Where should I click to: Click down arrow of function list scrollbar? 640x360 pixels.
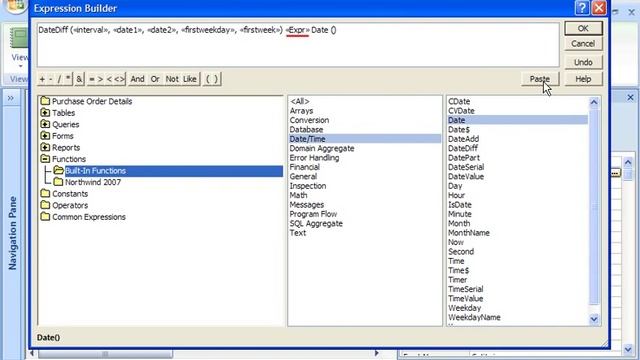594,319
